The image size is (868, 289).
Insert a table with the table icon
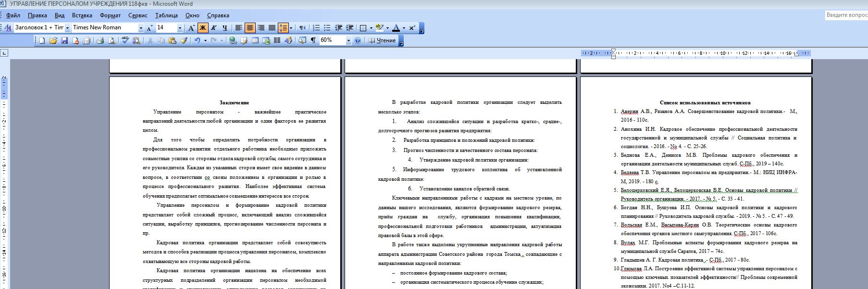tap(255, 41)
